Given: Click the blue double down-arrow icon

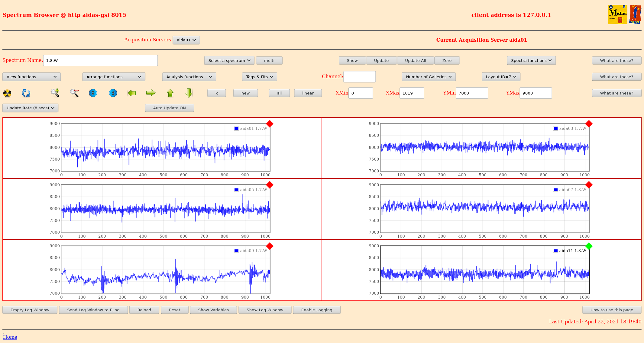Looking at the screenshot, I should [x=93, y=93].
